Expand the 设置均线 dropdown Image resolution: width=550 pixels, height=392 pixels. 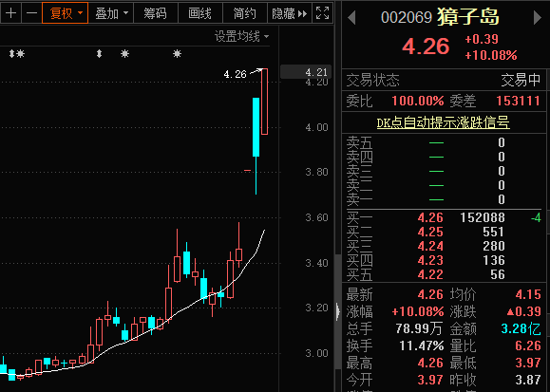[241, 36]
